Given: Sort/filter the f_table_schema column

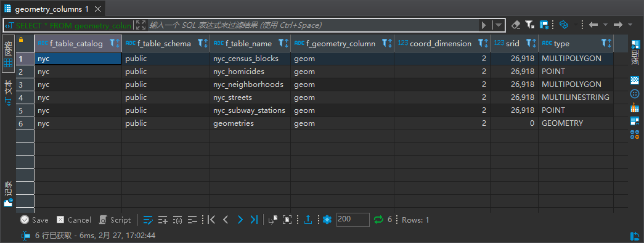Looking at the screenshot, I should coord(203,43).
